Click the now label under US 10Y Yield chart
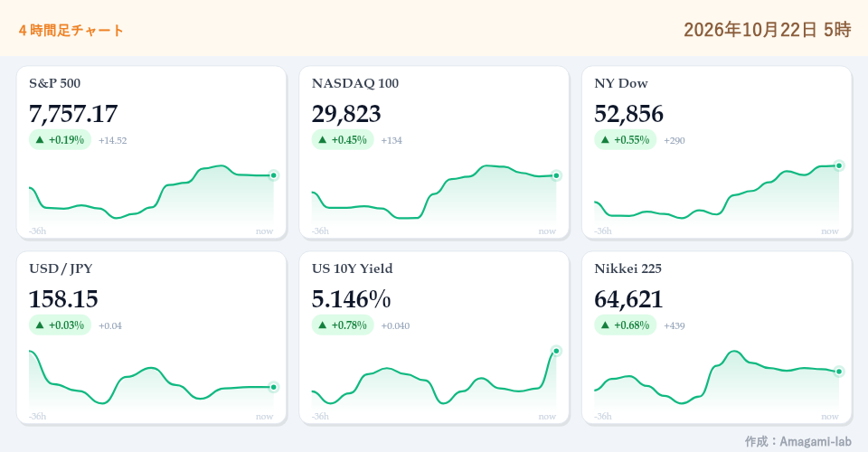The height and width of the screenshot is (452, 868). (548, 417)
